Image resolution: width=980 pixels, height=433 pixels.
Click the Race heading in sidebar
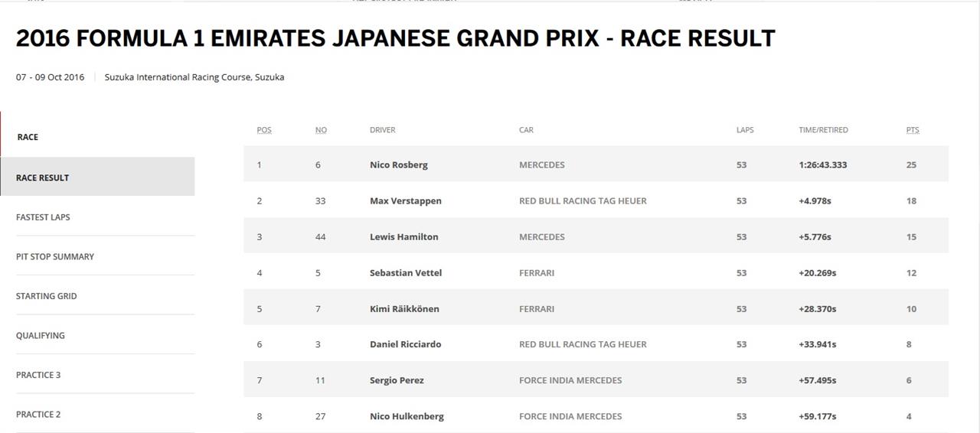click(28, 137)
